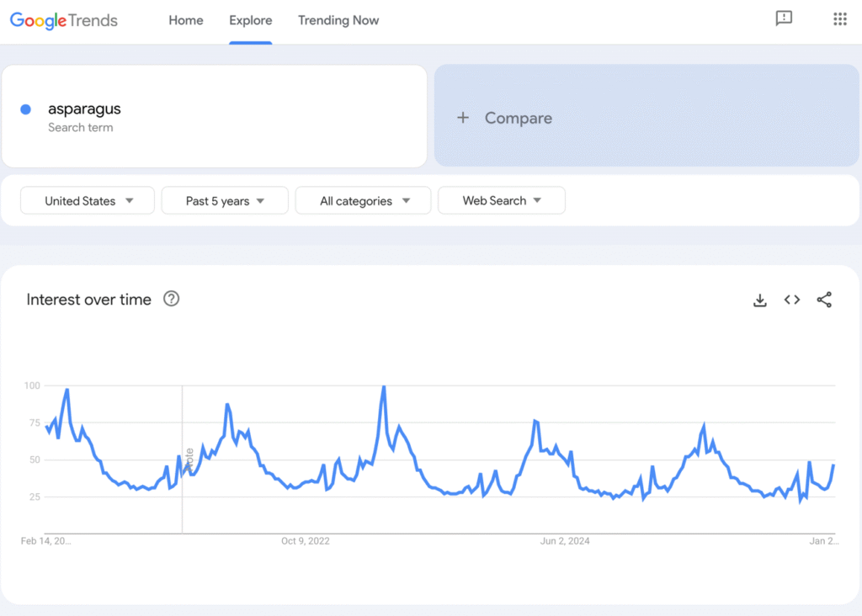Open the Past 5 years time range dropdown
862x616 pixels.
224,200
